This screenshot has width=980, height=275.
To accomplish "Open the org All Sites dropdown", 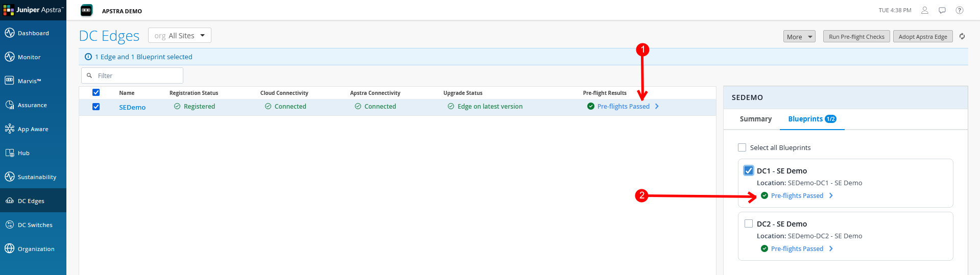I will (180, 35).
